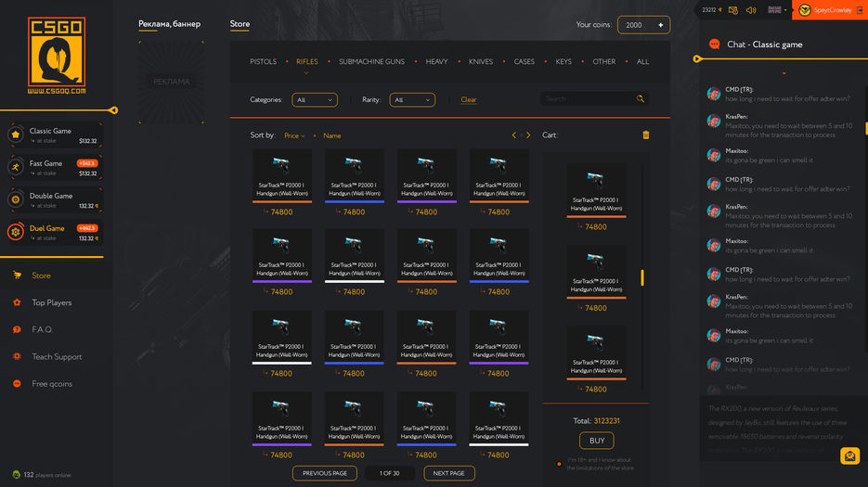The width and height of the screenshot is (868, 487).
Task: Click the РЕКЛАМА advertisement banner
Action: [171, 82]
